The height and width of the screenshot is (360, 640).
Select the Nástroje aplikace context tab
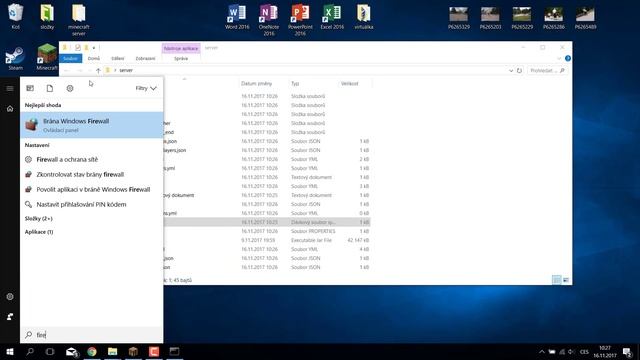click(x=181, y=48)
